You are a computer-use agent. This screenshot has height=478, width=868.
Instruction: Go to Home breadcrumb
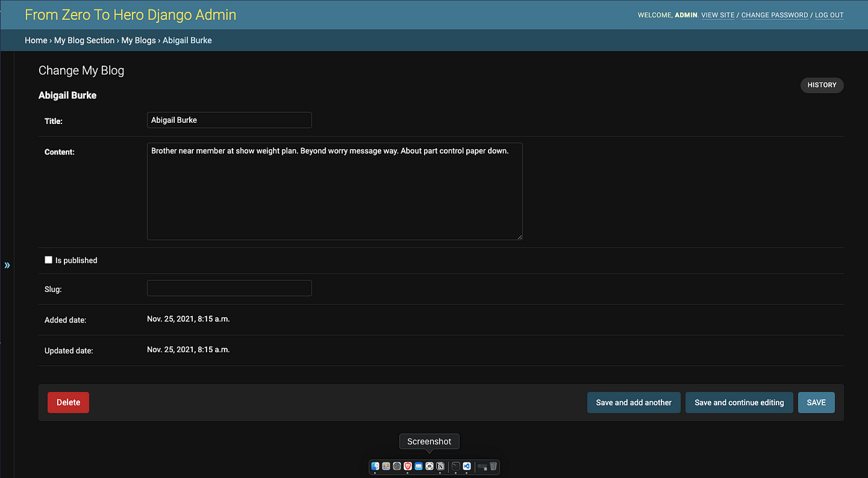point(36,40)
